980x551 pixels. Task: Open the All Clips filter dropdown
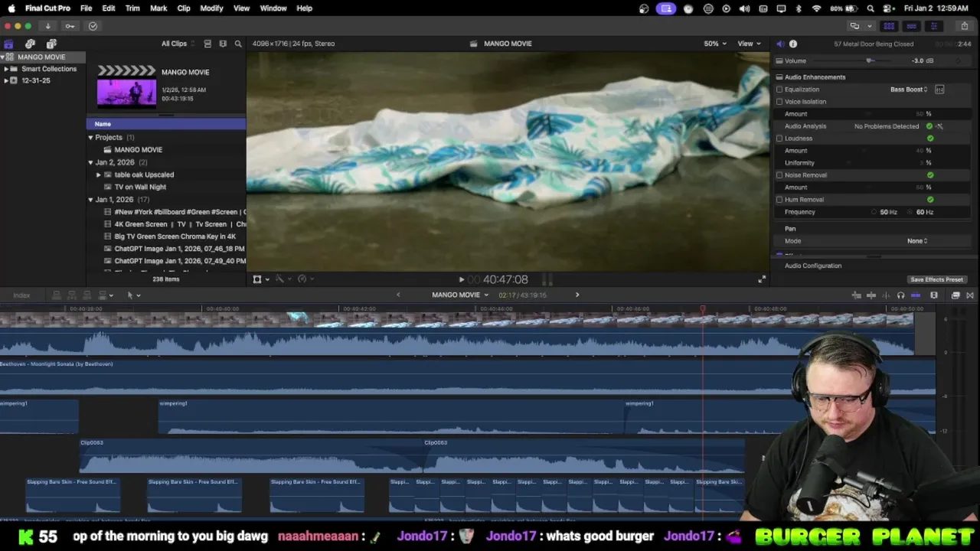178,44
